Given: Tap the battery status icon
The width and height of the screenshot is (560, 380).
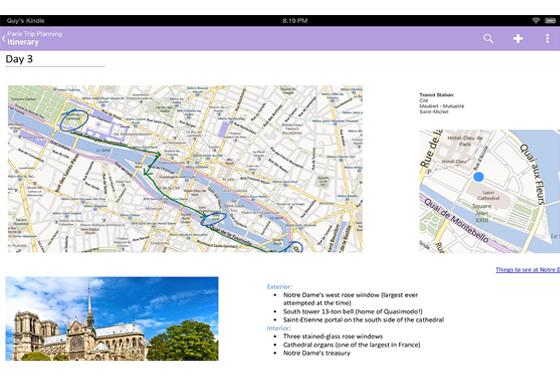Looking at the screenshot, I should pos(550,20).
